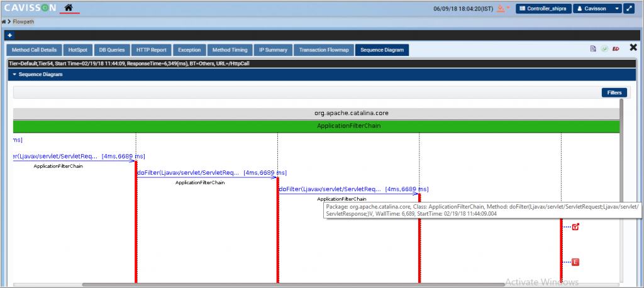Click the Tier=Default flowpath info bar
Image resolution: width=644 pixels, height=288 pixels.
tap(321, 64)
